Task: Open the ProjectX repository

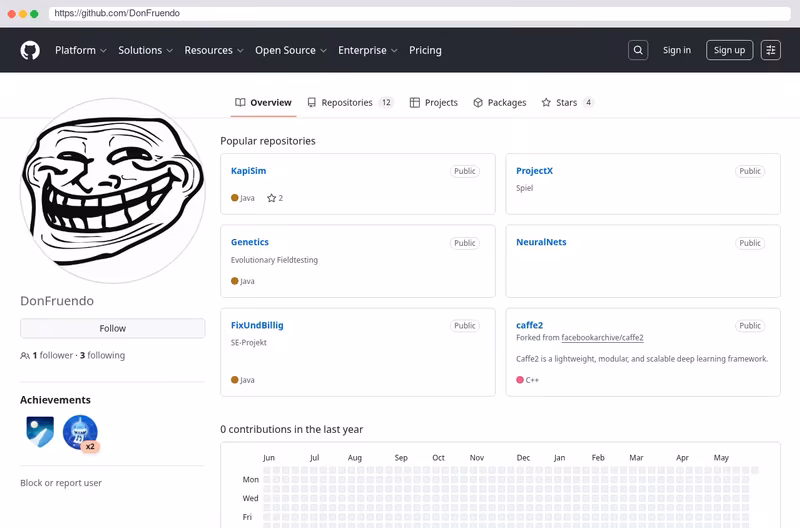Action: click(534, 171)
